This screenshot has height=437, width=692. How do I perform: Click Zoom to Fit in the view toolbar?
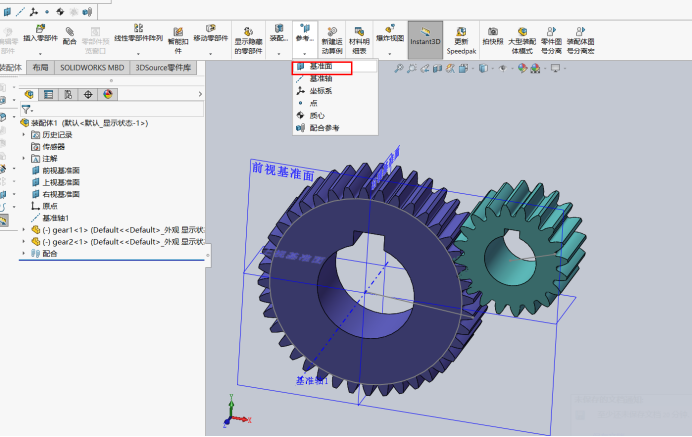coord(399,68)
